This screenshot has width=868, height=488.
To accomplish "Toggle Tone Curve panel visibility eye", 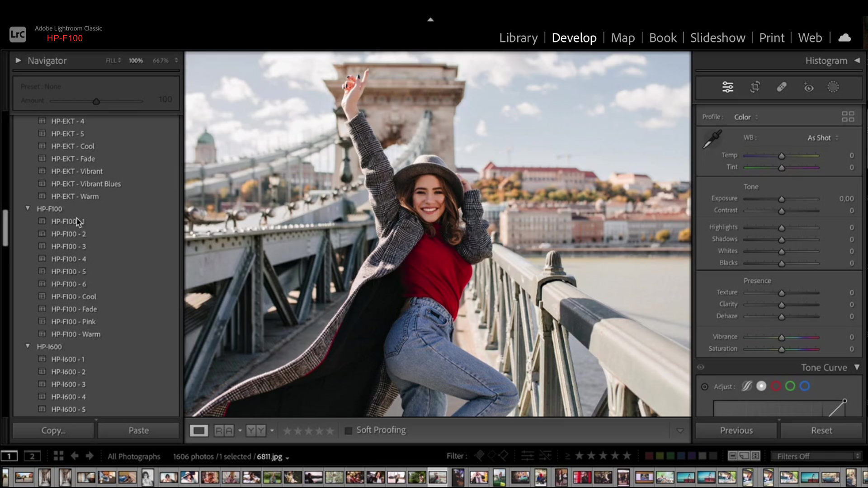I will click(x=701, y=367).
